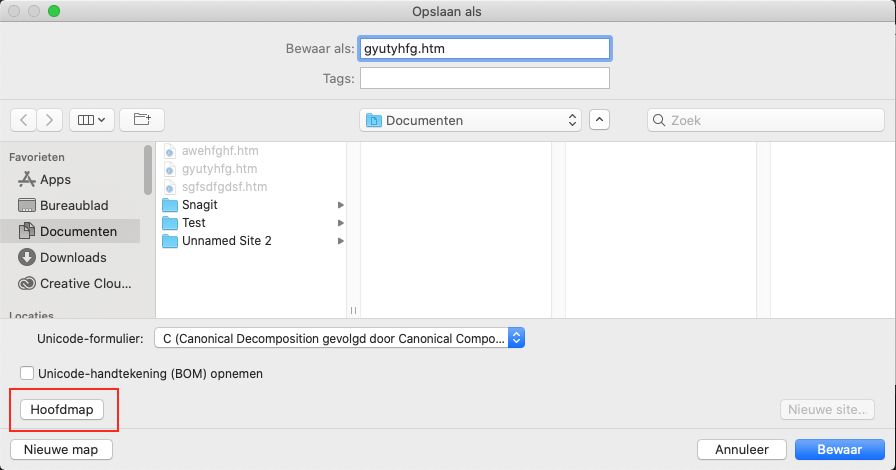Click the Bewaar button
This screenshot has width=896, height=470.
pyautogui.click(x=839, y=450)
